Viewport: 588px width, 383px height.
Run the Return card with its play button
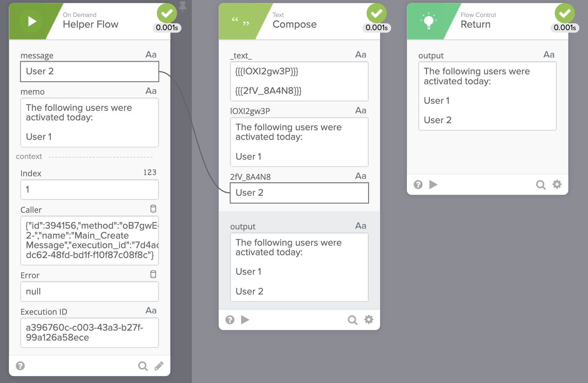433,184
